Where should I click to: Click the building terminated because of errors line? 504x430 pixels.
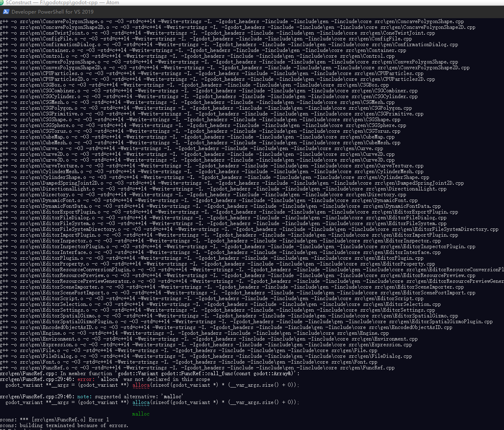[x=62, y=425]
